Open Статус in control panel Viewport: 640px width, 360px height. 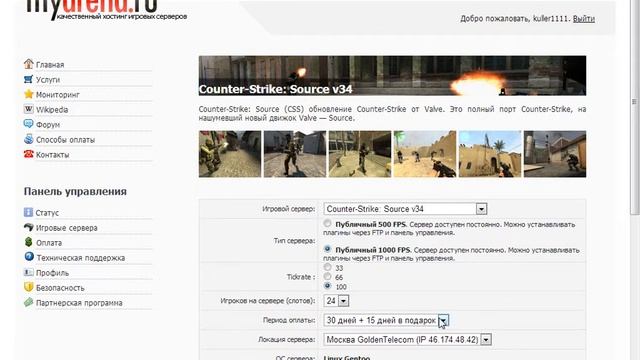(47, 213)
